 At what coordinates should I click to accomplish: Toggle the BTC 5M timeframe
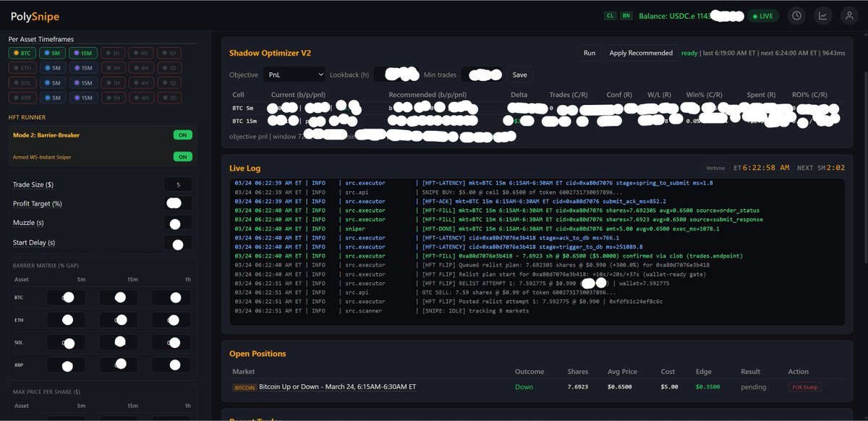point(54,53)
